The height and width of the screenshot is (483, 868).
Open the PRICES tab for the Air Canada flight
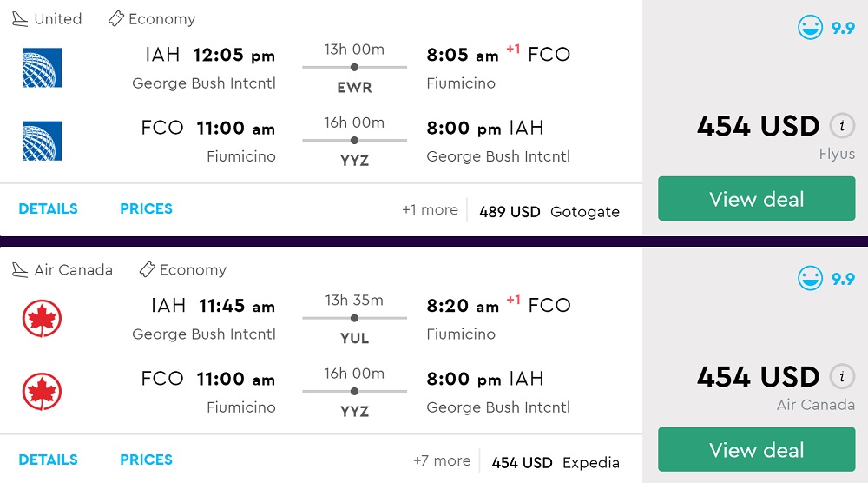(x=146, y=460)
